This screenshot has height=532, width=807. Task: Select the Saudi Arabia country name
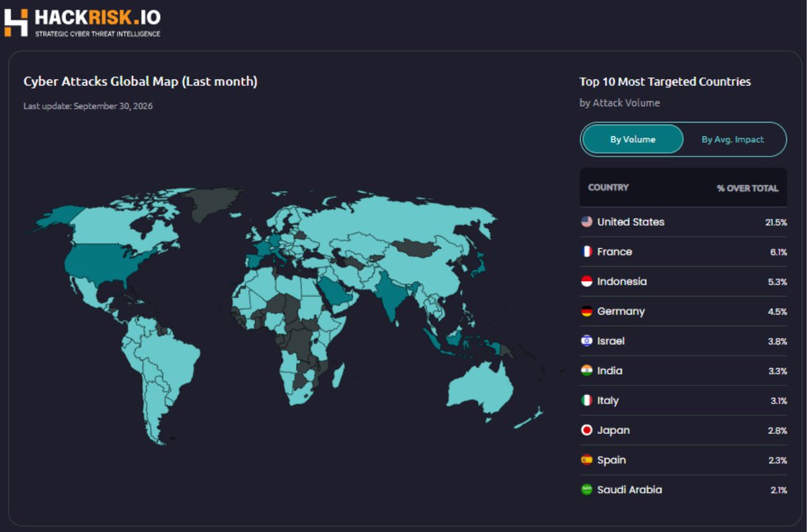tap(629, 490)
